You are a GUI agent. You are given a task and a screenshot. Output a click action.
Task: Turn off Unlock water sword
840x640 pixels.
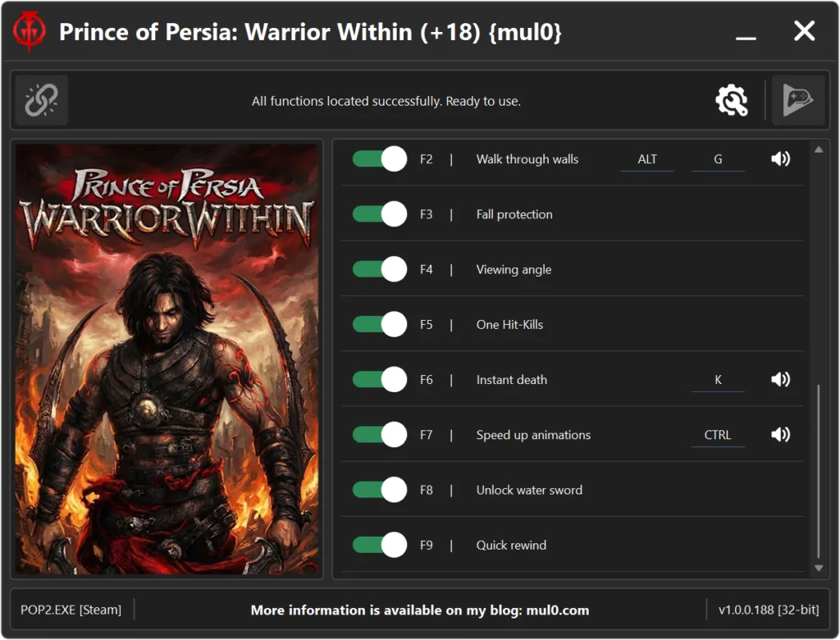click(378, 489)
